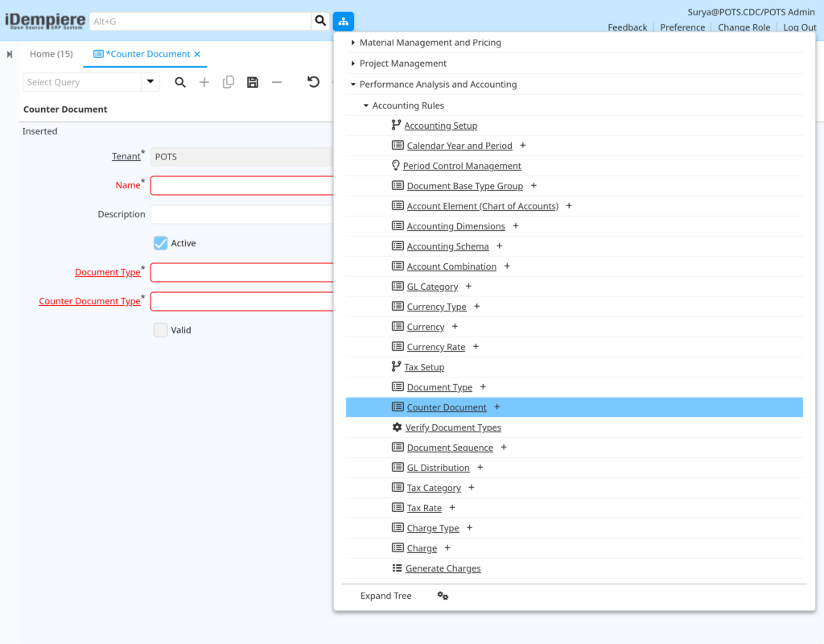
Task: Open Tax Setup workflow item
Action: click(x=424, y=367)
